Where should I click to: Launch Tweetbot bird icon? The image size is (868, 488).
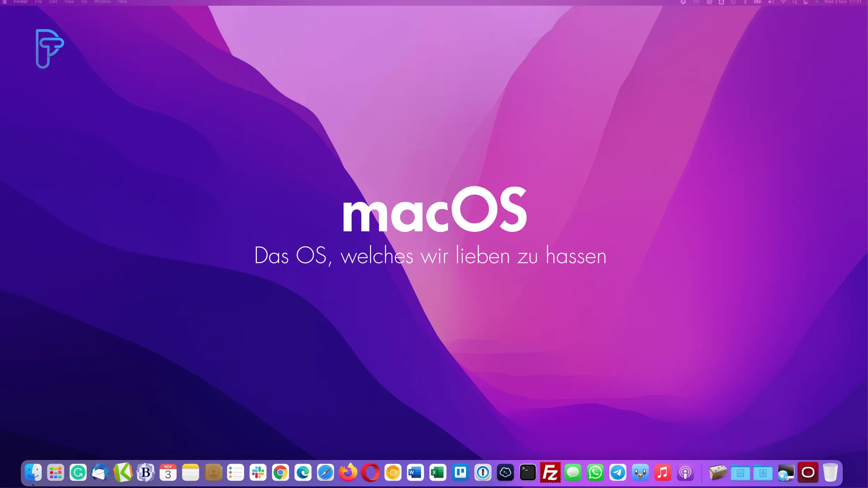point(640,472)
